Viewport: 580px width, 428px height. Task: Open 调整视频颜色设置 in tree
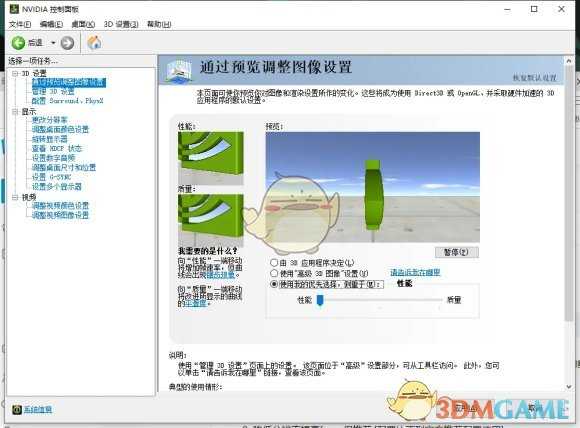click(x=60, y=206)
